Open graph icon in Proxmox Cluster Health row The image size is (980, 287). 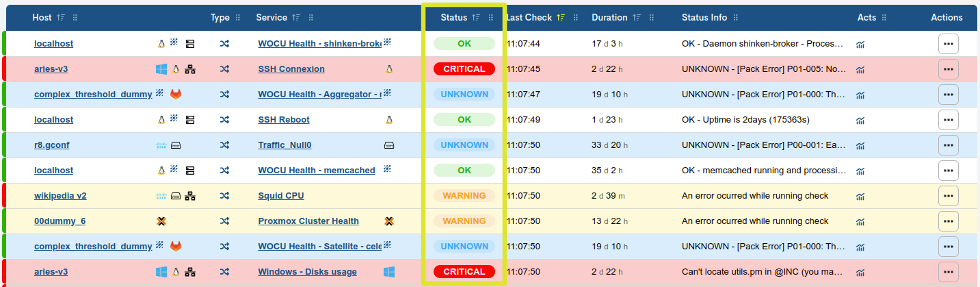pos(860,222)
